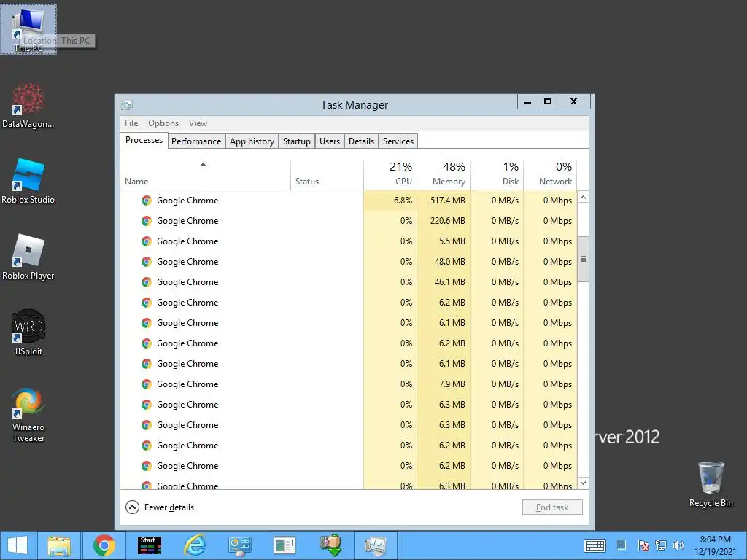Switch to the Services tab

click(x=398, y=141)
